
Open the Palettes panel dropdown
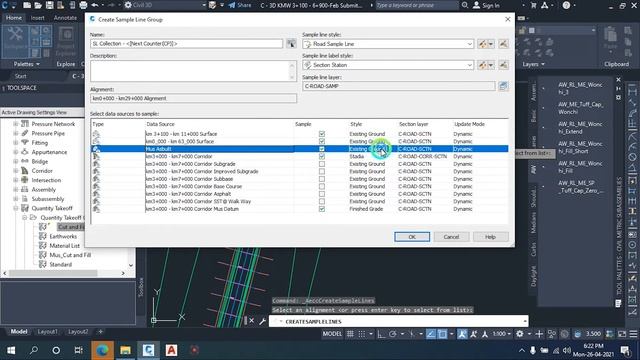click(27, 64)
